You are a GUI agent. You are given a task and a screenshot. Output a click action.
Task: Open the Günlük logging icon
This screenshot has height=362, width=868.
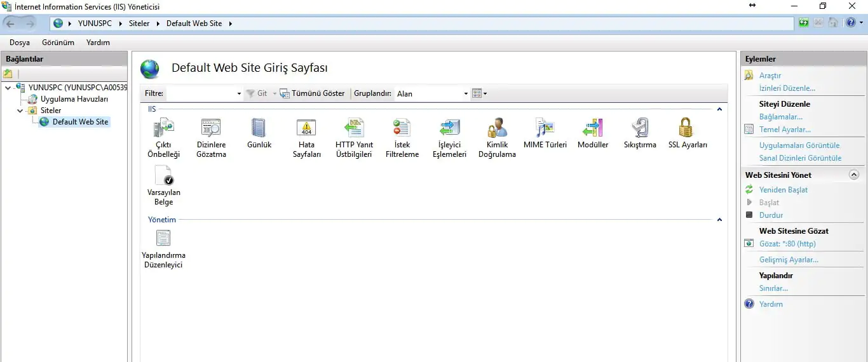259,129
